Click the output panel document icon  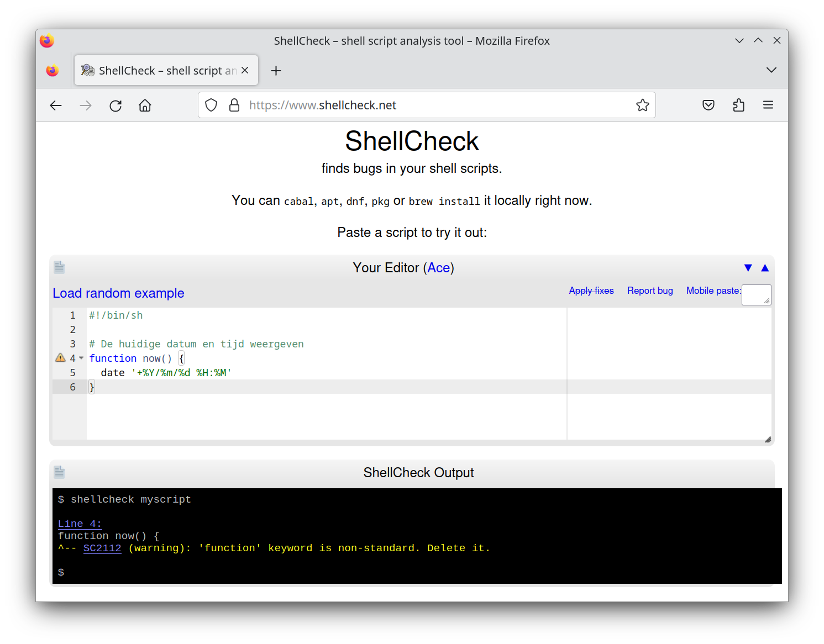(60, 472)
